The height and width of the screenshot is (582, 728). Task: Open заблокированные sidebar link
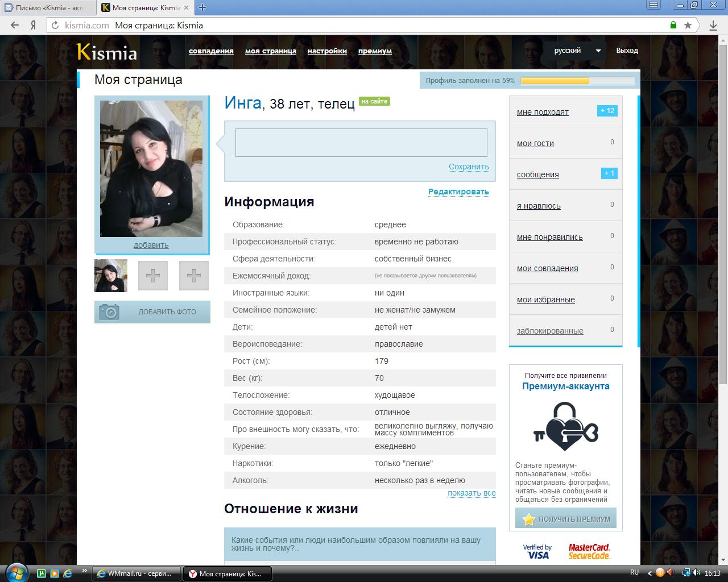click(550, 331)
